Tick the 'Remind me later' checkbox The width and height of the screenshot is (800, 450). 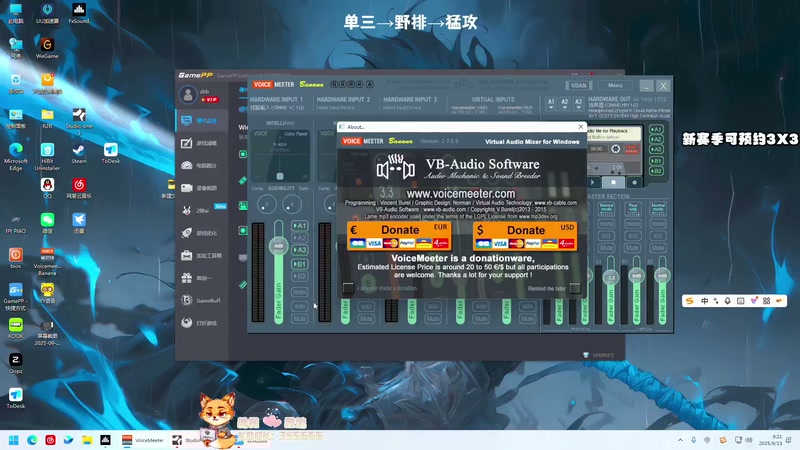click(x=574, y=288)
